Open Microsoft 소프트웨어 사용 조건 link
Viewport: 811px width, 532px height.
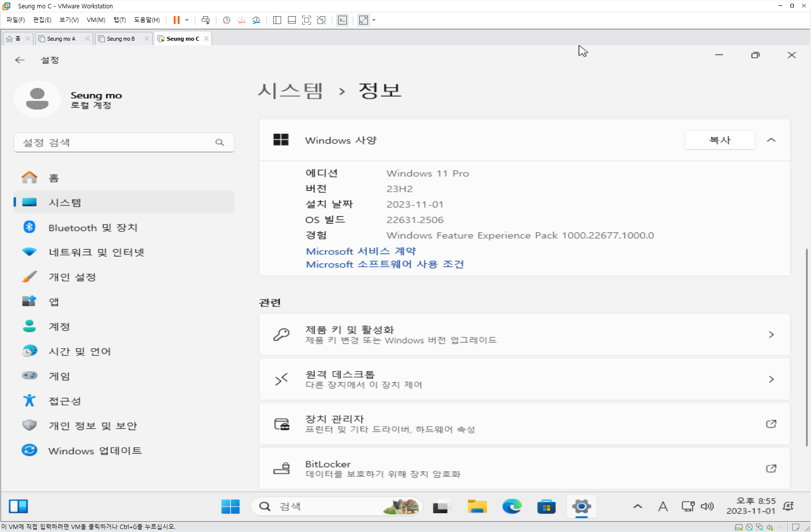coord(385,264)
